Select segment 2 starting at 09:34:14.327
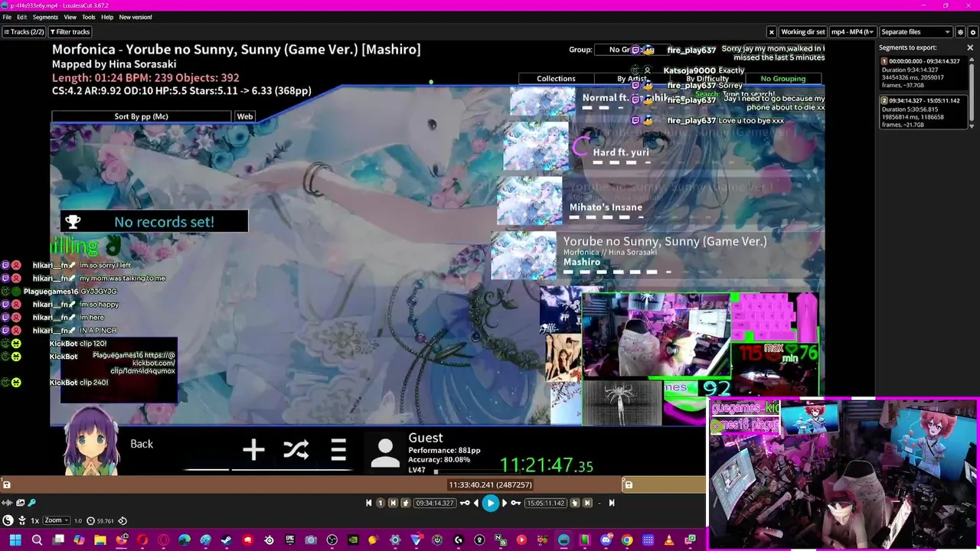 click(922, 112)
